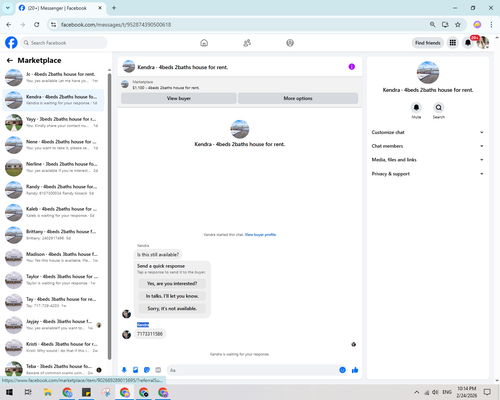
Task: Open the None 4beds 2baths chat
Action: 53,145
